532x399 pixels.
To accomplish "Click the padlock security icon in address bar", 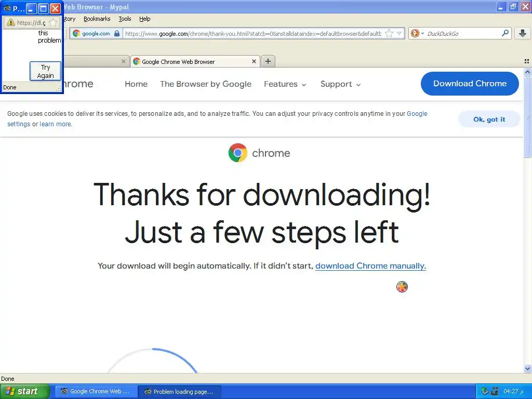I will pos(117,33).
